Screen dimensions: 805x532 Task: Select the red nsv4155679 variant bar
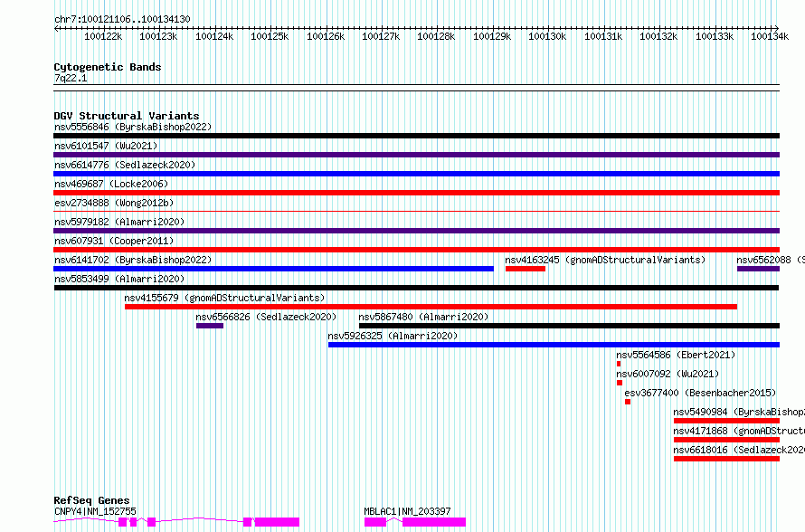click(431, 307)
